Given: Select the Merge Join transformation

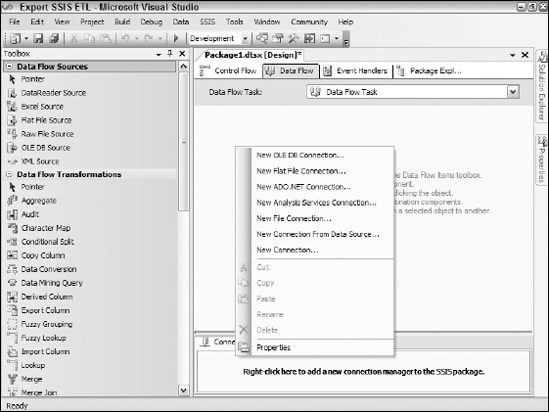Looking at the screenshot, I should click(x=32, y=392).
